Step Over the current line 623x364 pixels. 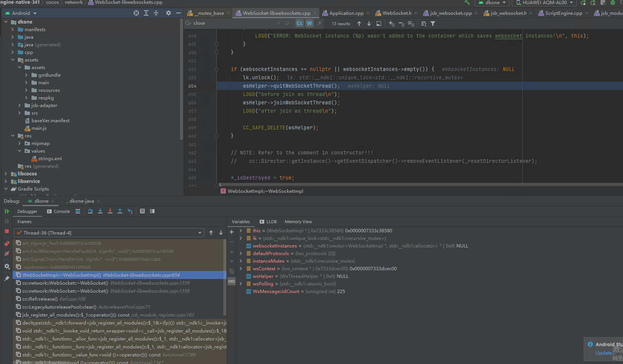tap(90, 211)
